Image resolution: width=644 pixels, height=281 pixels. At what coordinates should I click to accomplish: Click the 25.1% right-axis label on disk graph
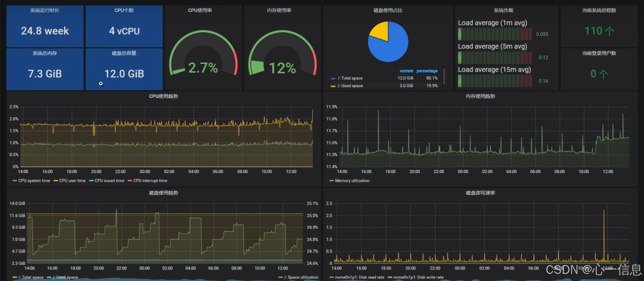coord(312,203)
